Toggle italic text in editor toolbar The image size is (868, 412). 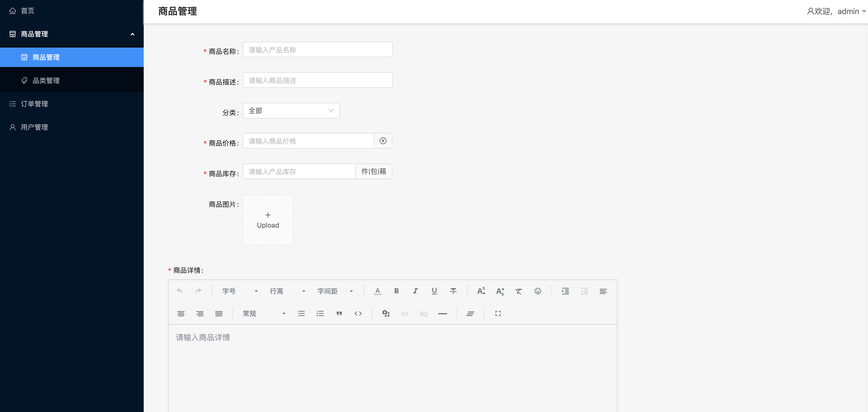tap(415, 291)
